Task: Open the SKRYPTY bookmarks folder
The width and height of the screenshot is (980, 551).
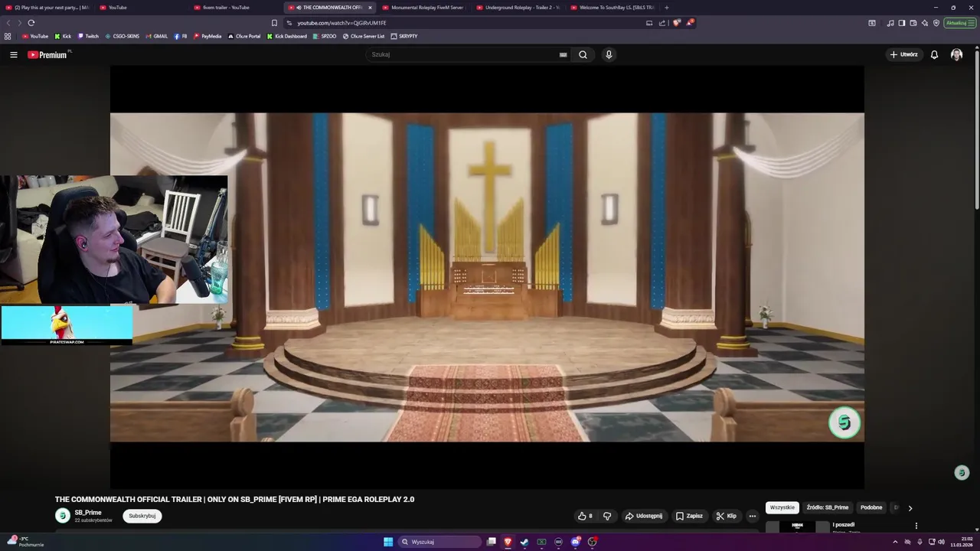Action: point(404,36)
